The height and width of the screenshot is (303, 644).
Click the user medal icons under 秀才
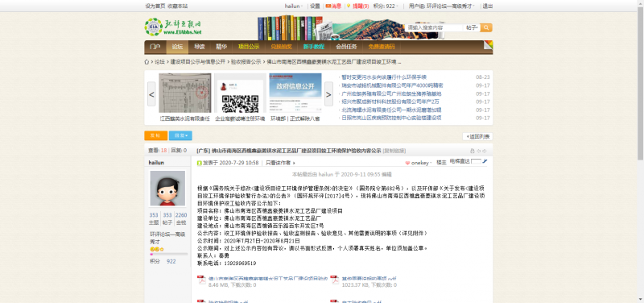157,249
